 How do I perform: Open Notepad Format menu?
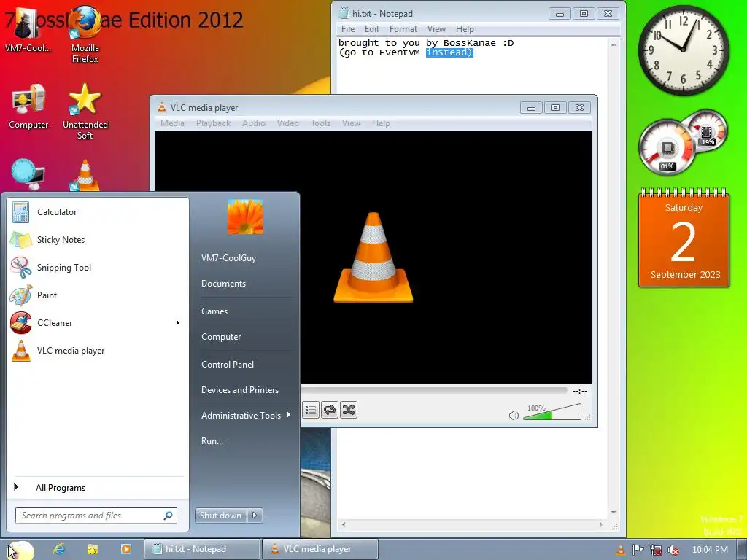pos(403,29)
